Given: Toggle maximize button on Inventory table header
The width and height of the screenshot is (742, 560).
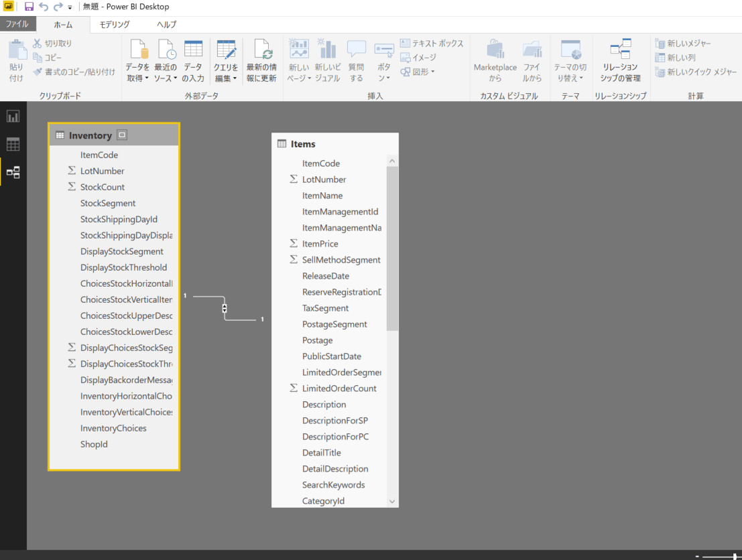Looking at the screenshot, I should pos(121,135).
